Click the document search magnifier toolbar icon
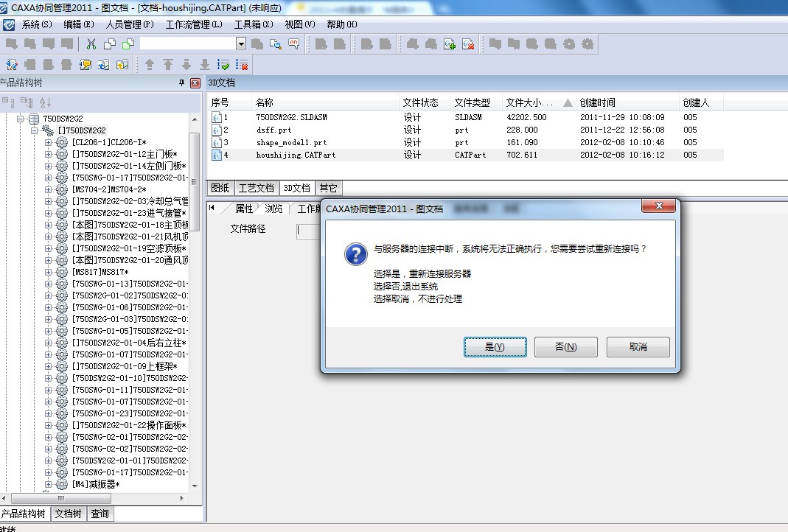The height and width of the screenshot is (532, 788). 276,44
